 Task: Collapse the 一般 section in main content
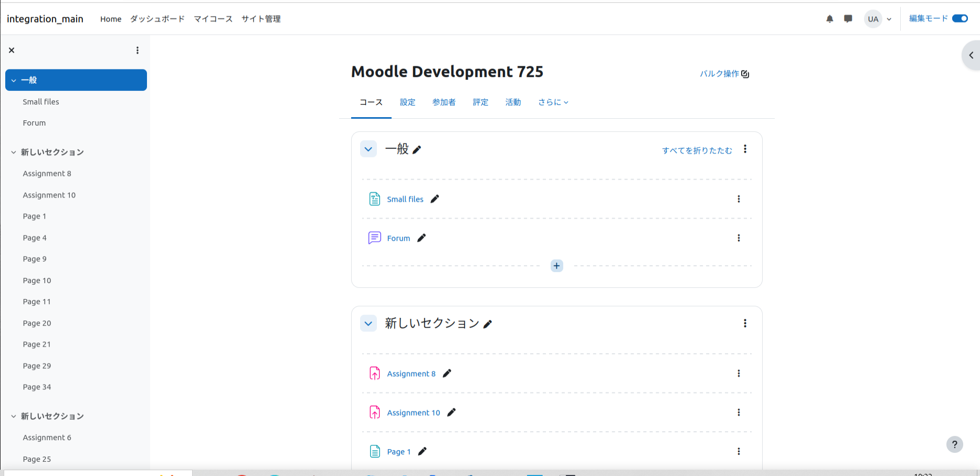368,149
